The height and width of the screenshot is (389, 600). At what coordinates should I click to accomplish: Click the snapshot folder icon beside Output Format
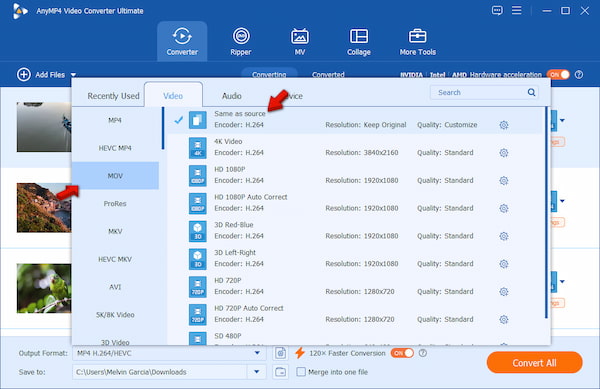[280, 353]
